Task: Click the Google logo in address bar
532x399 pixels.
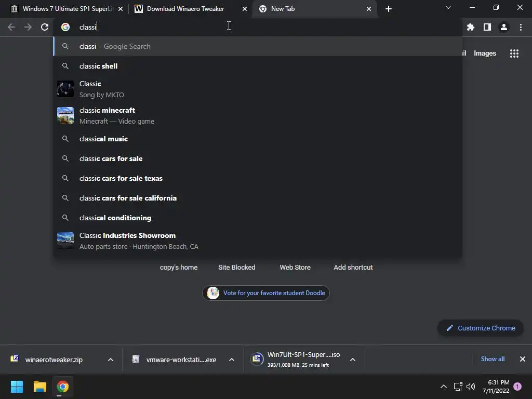Action: point(65,27)
